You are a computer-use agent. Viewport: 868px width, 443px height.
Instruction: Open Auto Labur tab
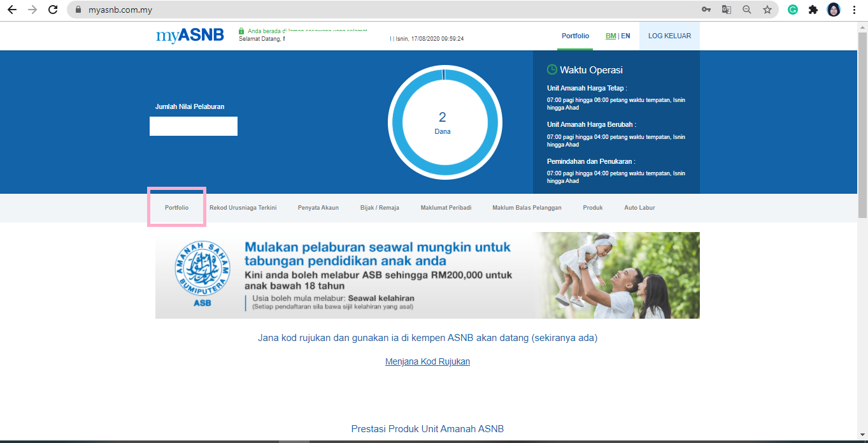tap(639, 208)
